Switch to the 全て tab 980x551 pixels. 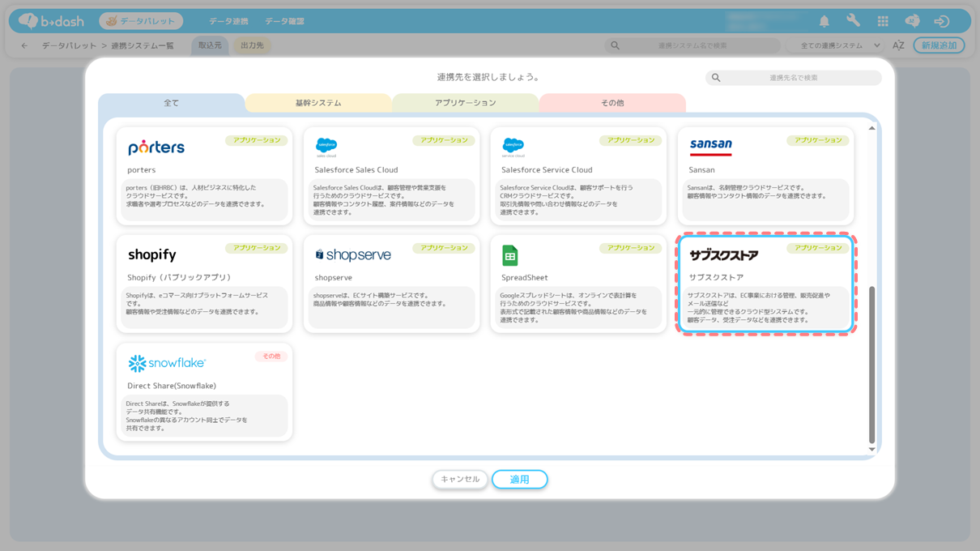pyautogui.click(x=171, y=103)
